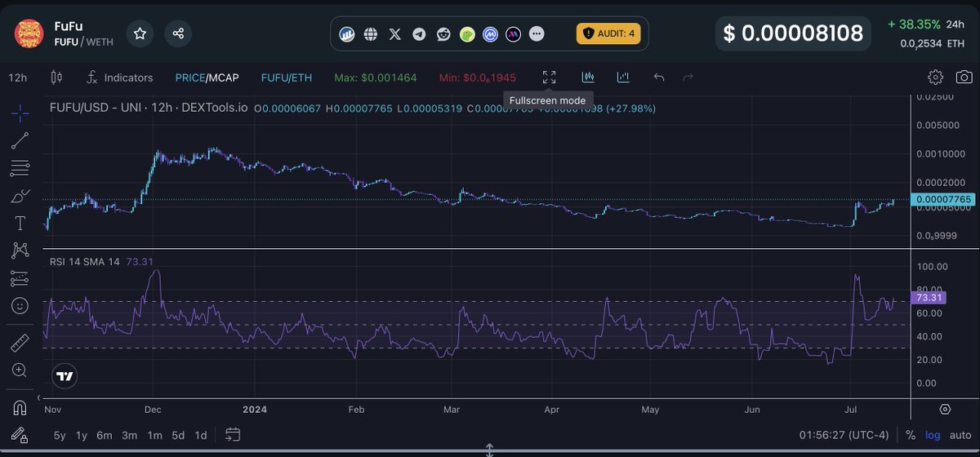Open the Telegram link icon
The image size is (980, 457).
click(x=419, y=34)
